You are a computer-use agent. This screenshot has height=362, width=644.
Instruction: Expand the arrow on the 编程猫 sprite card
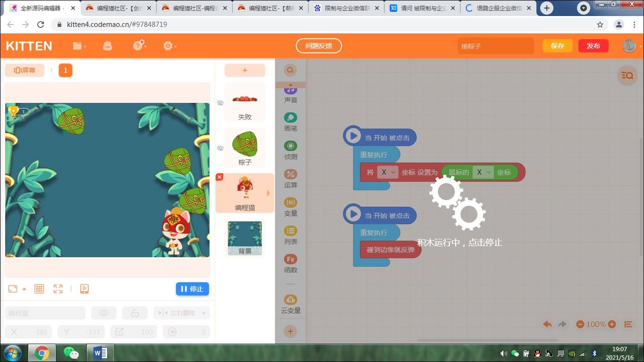pos(268,193)
